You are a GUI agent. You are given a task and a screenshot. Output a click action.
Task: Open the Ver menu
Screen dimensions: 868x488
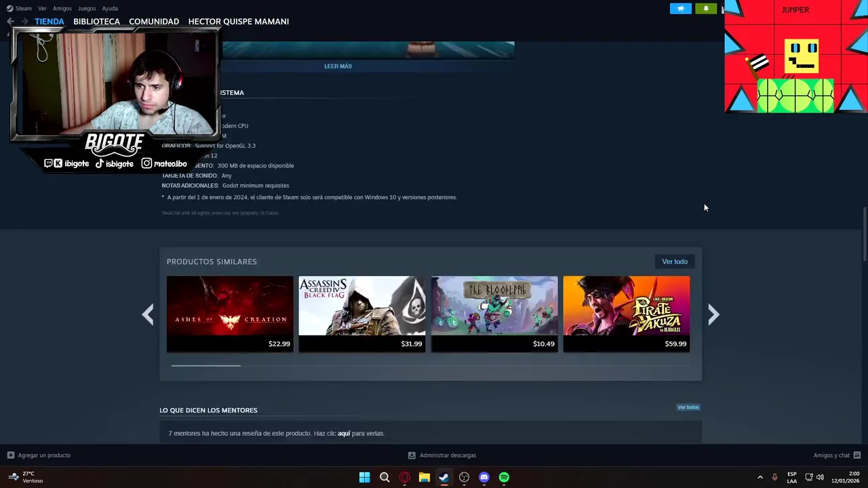[x=42, y=8]
